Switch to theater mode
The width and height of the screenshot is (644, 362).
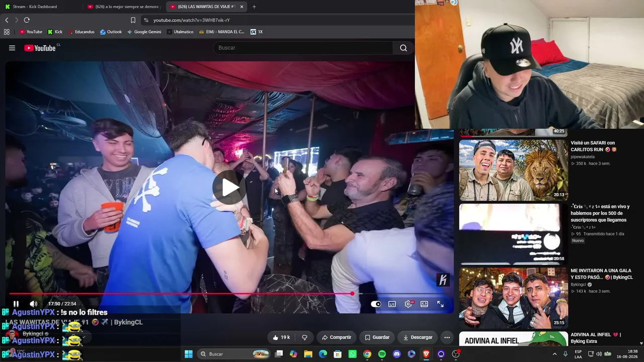pyautogui.click(x=424, y=304)
